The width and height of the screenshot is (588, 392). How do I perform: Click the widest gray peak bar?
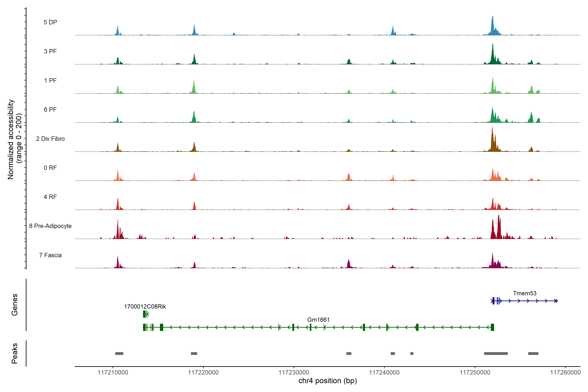(x=496, y=353)
